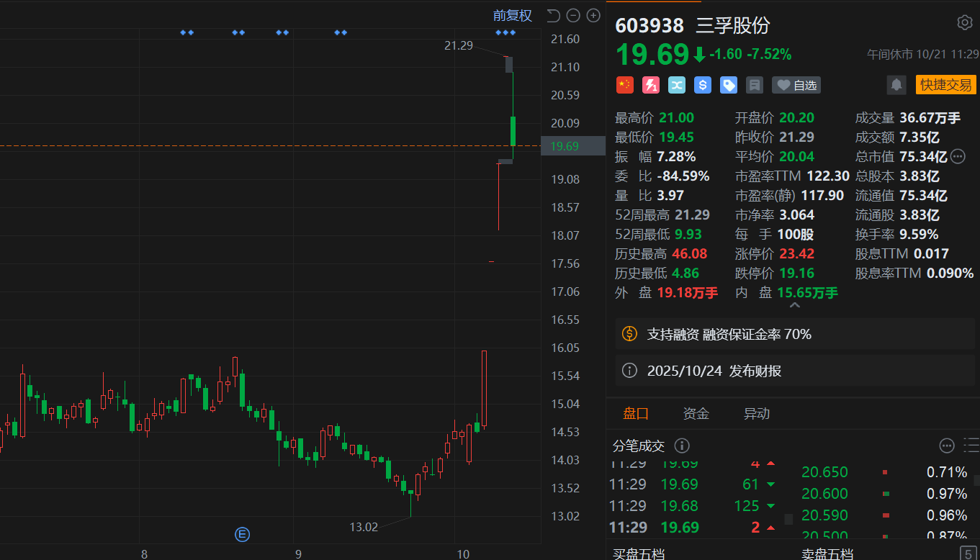Switch to the 异动 tab
This screenshot has height=560, width=980.
point(756,413)
